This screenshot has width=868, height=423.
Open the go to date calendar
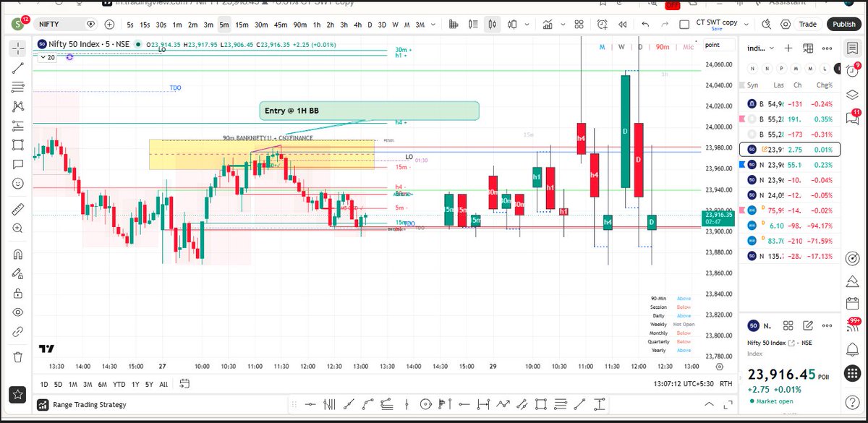(184, 384)
